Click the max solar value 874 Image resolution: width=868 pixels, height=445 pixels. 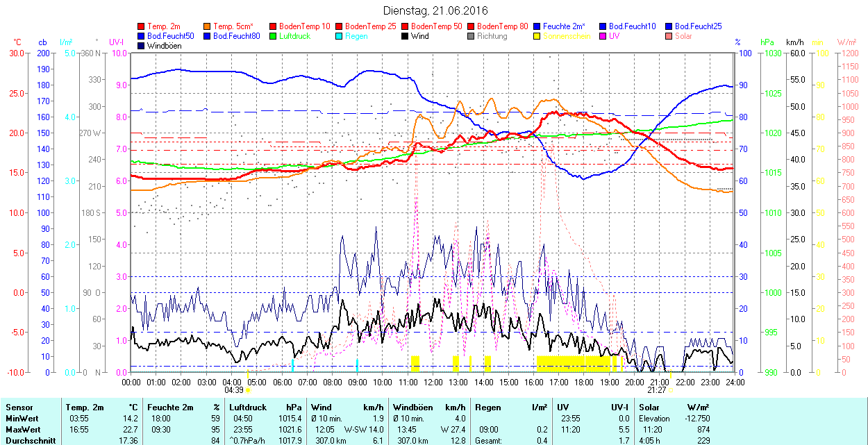click(x=703, y=429)
